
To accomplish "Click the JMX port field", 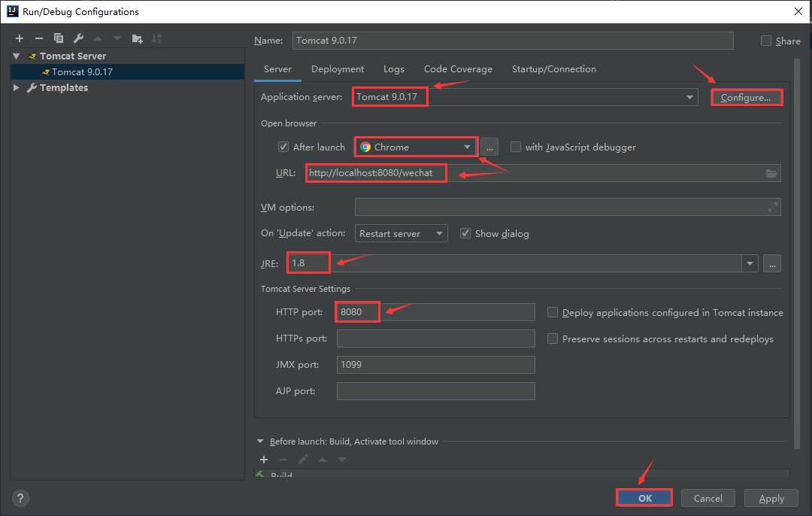I will coord(435,365).
